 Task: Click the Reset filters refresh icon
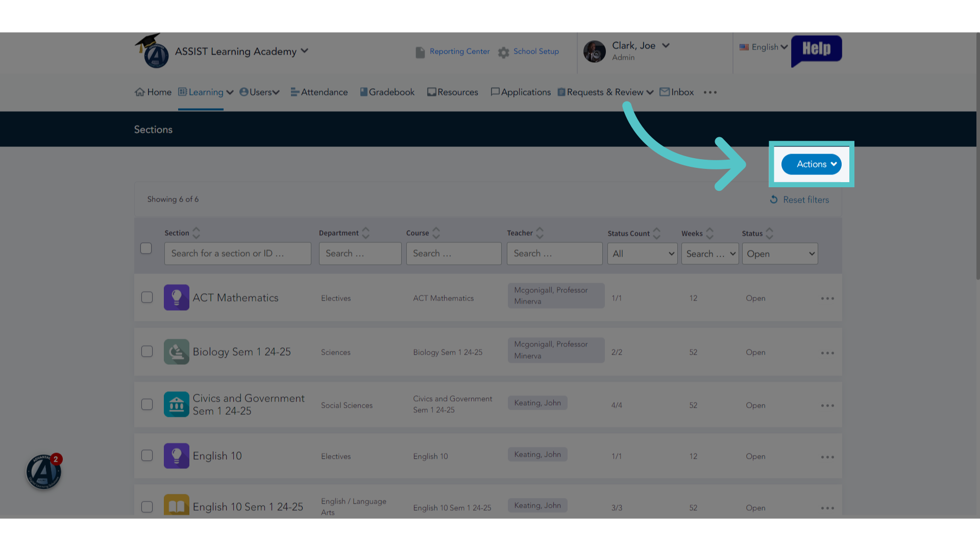(774, 199)
